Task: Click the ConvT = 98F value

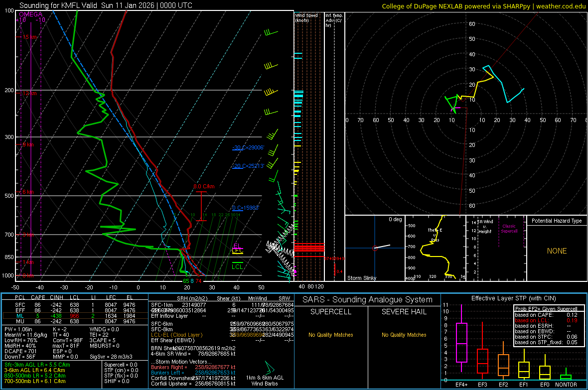Action: tap(68, 340)
